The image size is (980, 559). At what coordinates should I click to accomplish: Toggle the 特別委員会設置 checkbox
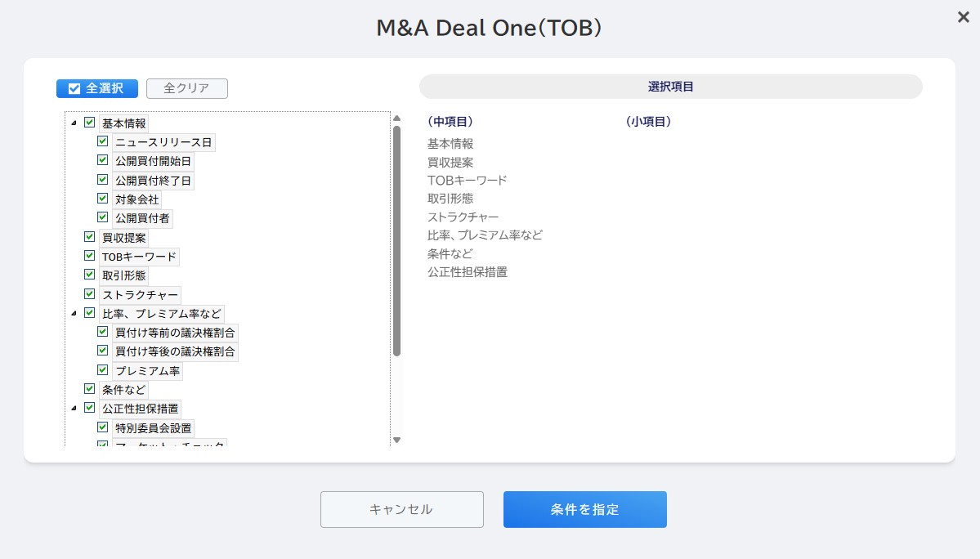[102, 427]
